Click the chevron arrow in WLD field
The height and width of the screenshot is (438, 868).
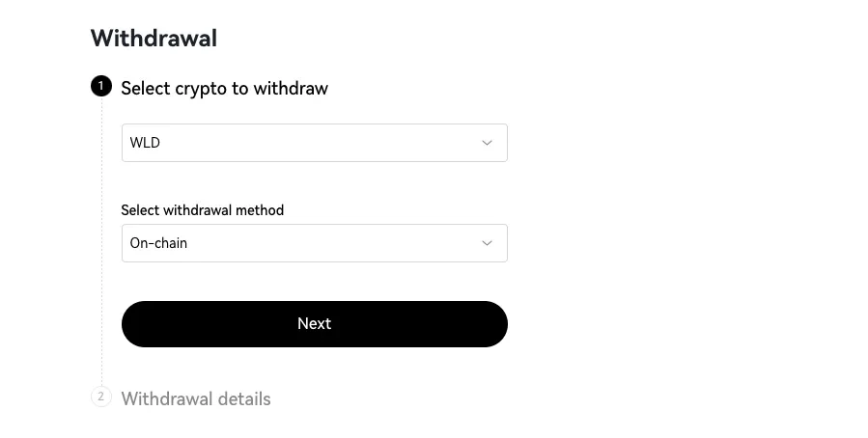tap(487, 143)
